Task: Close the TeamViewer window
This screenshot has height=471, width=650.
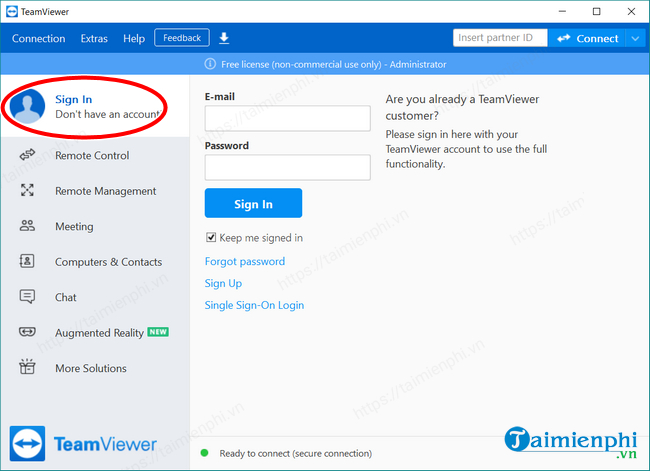Action: click(x=631, y=11)
